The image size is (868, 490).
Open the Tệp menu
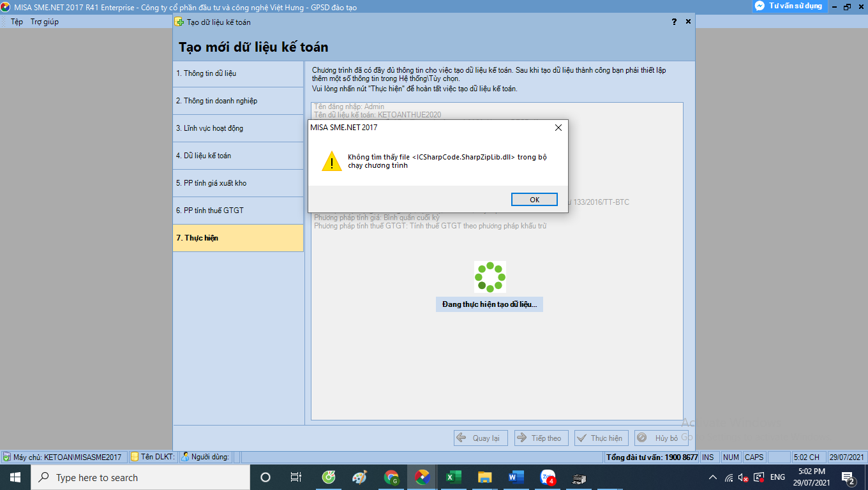point(17,22)
